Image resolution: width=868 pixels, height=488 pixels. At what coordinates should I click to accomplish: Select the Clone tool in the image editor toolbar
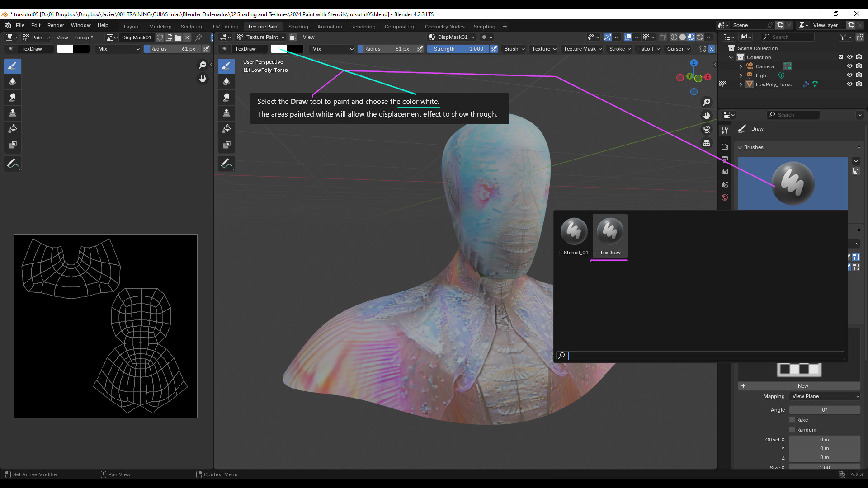point(13,113)
